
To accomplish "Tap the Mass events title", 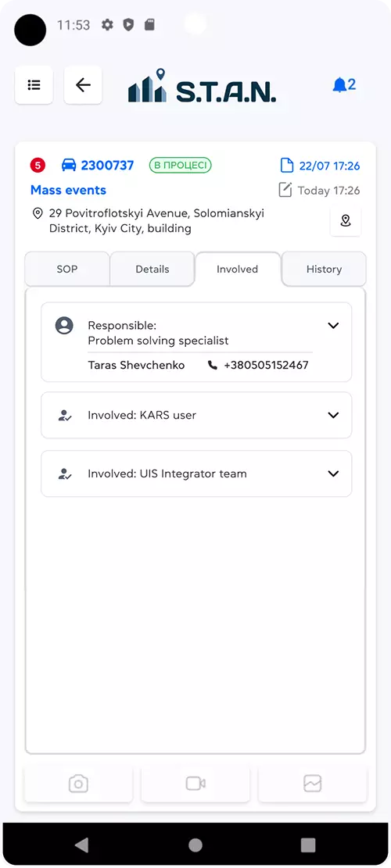I will pos(68,191).
